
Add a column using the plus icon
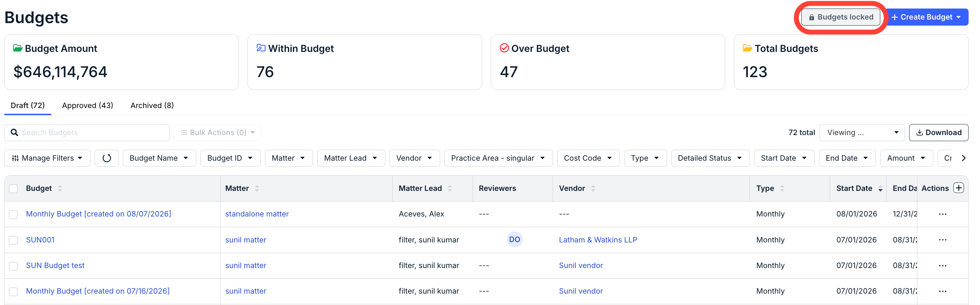[x=959, y=188]
